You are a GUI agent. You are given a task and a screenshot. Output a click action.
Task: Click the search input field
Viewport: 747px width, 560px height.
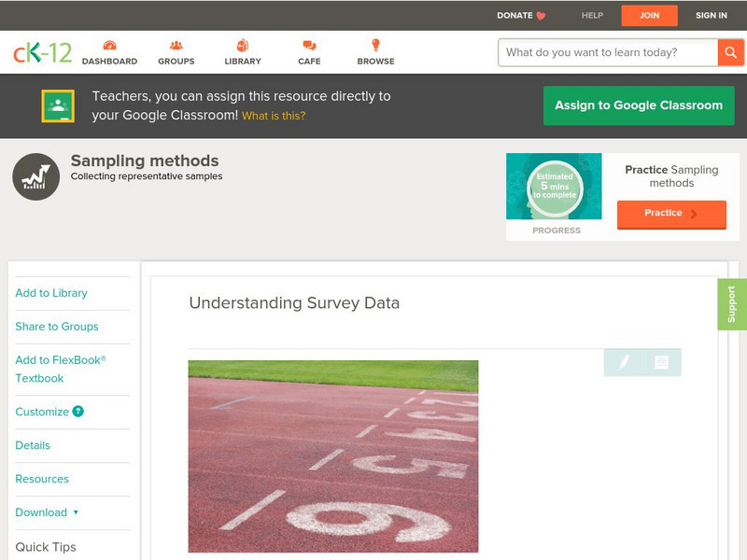point(608,52)
